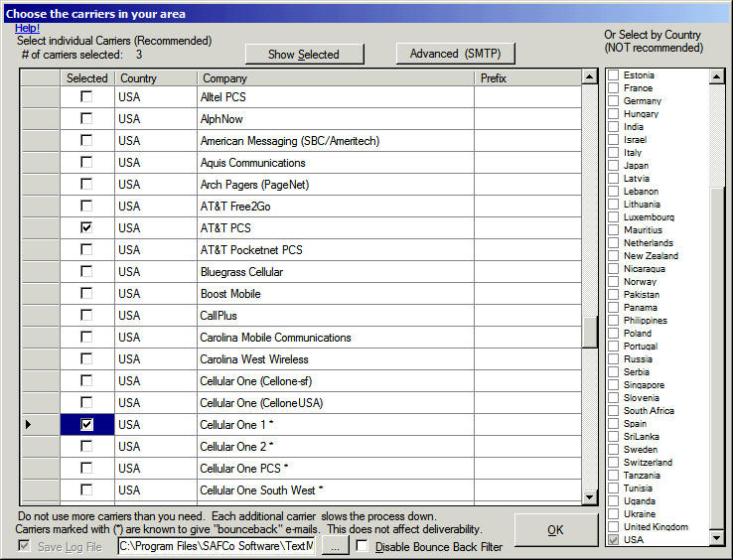The image size is (733, 560).
Task: Check Cellular One (Cellone-sf) checkbox
Action: point(86,380)
